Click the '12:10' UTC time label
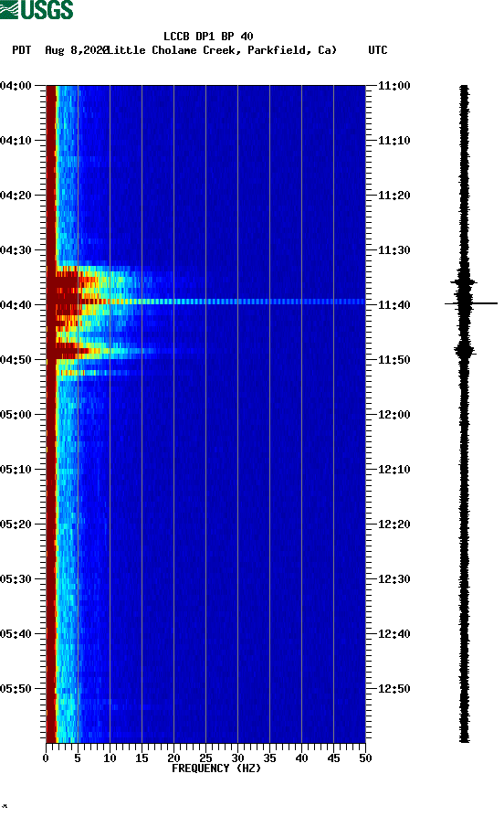The image size is (504, 816). tap(394, 470)
